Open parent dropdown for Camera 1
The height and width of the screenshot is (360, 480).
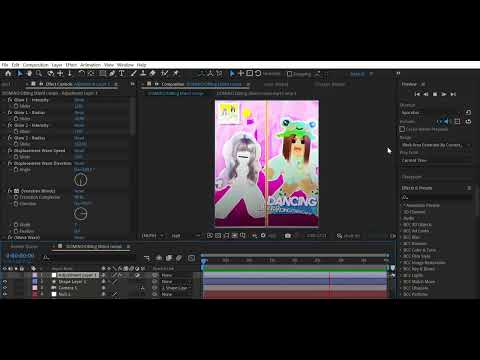click(177, 288)
